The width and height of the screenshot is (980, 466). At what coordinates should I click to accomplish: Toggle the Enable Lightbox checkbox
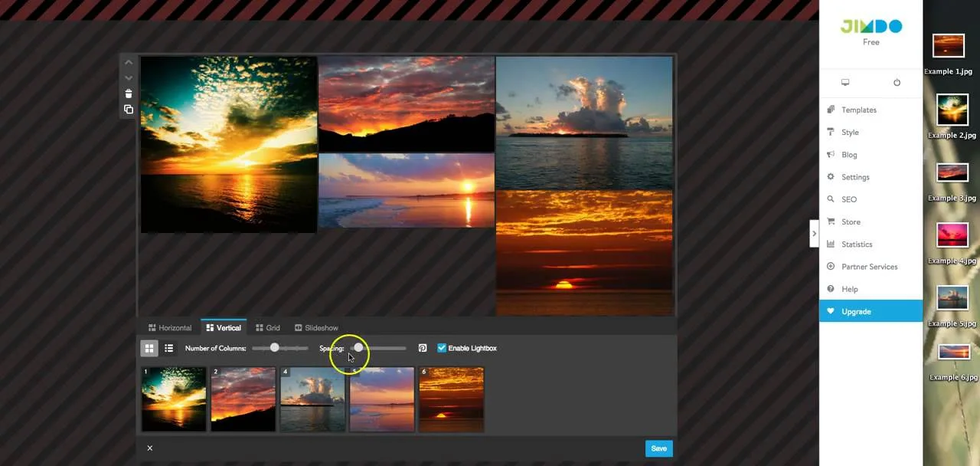442,348
